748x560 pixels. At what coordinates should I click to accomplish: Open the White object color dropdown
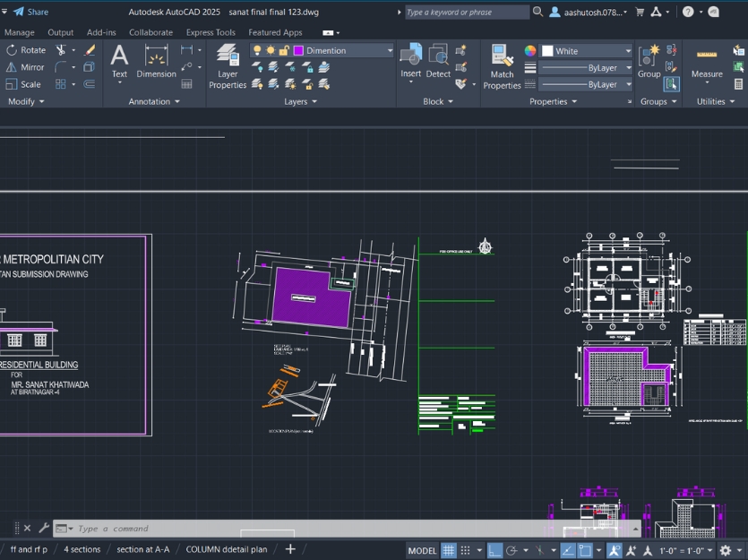(x=587, y=51)
